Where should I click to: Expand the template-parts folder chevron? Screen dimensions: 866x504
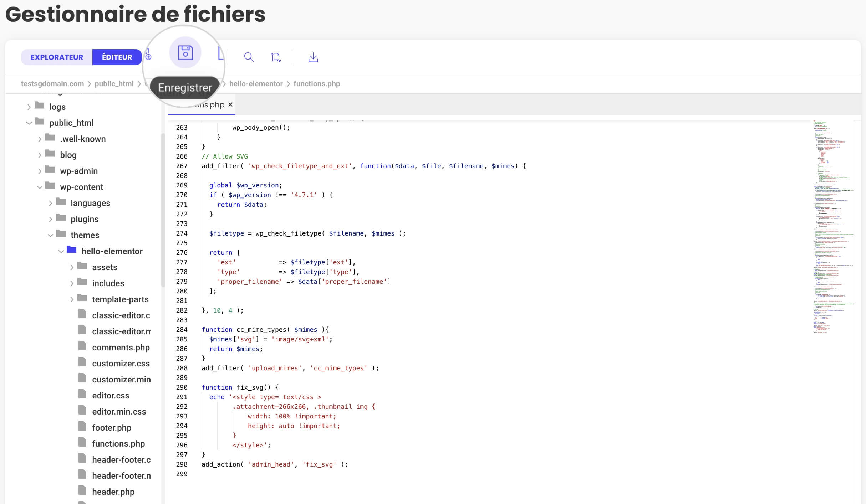(x=72, y=299)
